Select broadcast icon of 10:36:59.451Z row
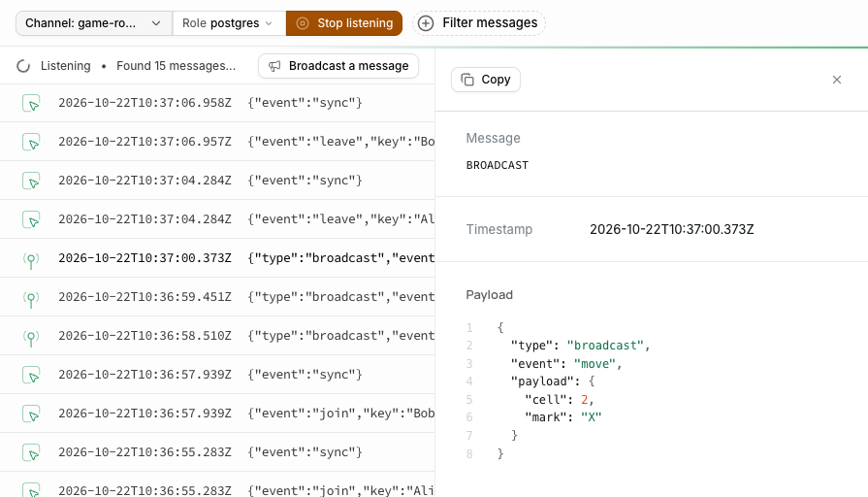Image resolution: width=868 pixels, height=497 pixels. click(x=31, y=298)
